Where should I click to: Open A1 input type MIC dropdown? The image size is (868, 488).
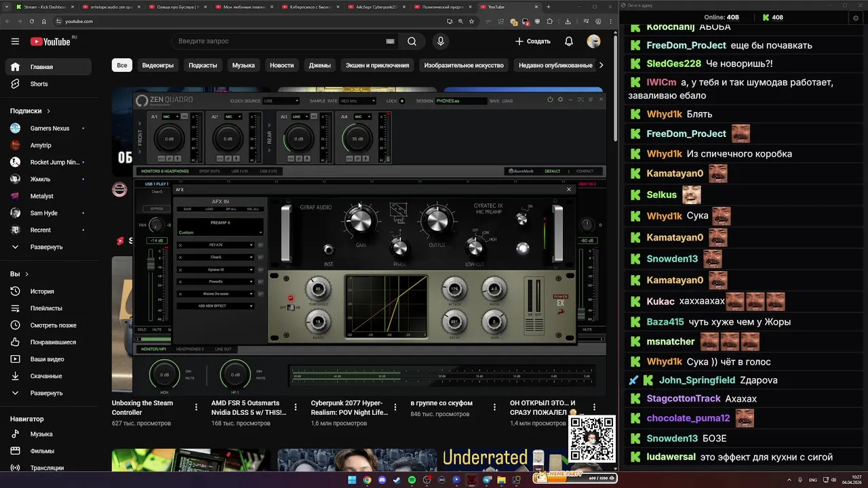coord(171,117)
